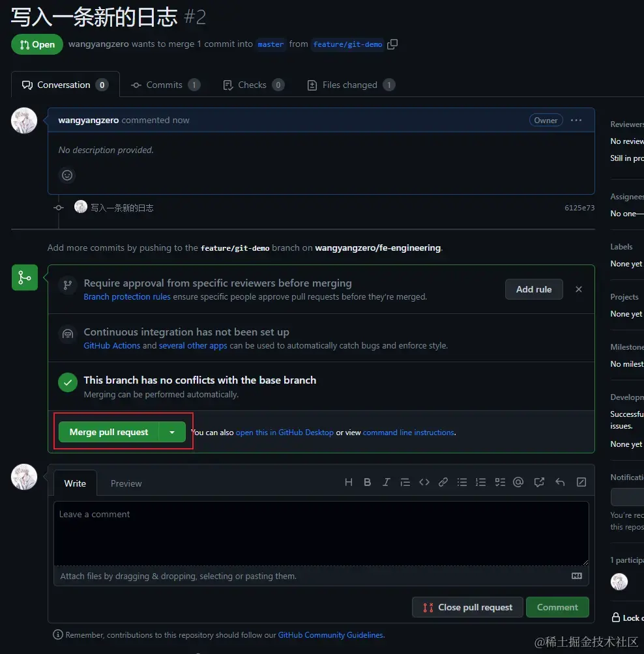644x654 pixels.
Task: Open the Projects section in sidebar
Action: point(624,296)
